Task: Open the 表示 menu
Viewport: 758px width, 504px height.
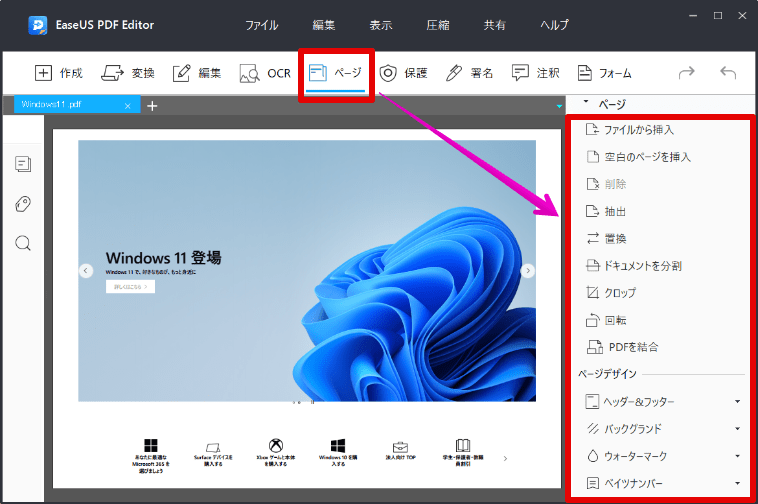Action: coord(380,25)
